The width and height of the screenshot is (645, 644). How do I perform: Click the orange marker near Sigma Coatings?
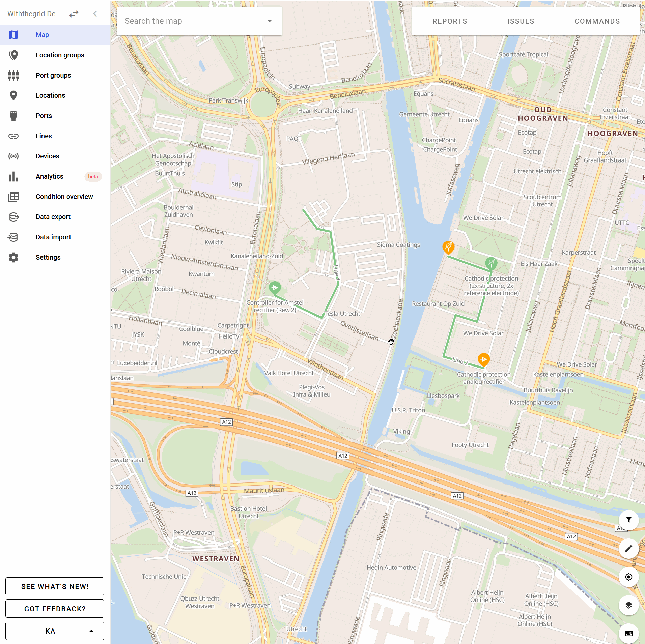(448, 247)
